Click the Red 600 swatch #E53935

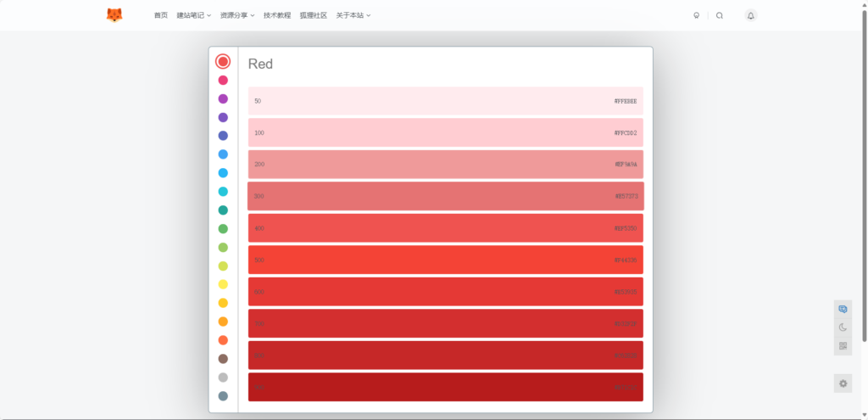(x=446, y=291)
